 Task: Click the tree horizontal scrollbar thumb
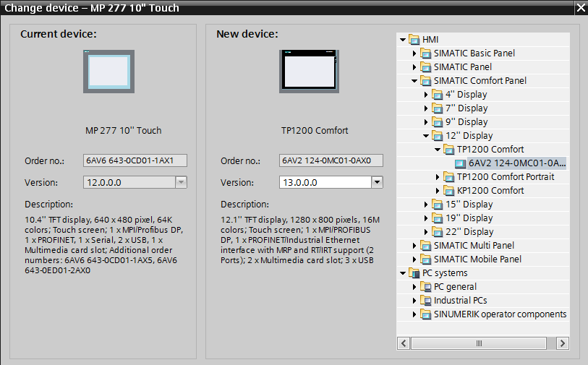coord(479,343)
